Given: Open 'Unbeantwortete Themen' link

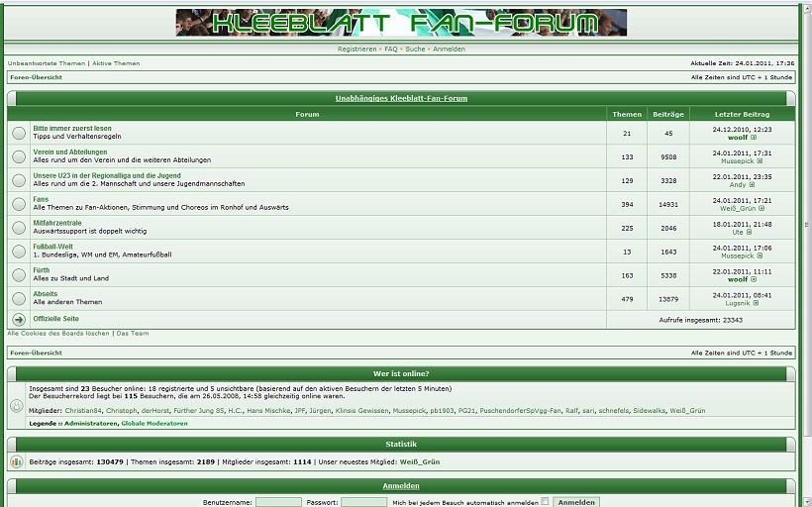Looking at the screenshot, I should pyautogui.click(x=47, y=63).
